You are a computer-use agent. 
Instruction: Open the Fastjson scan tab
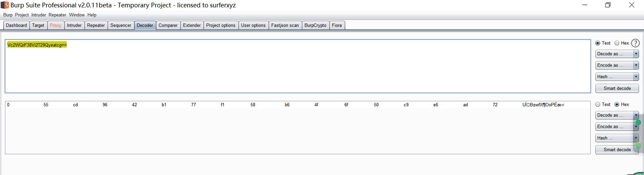pos(285,25)
